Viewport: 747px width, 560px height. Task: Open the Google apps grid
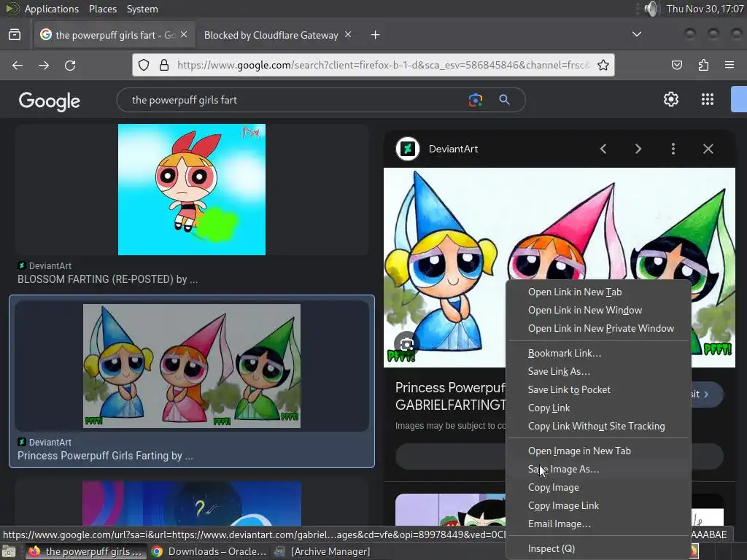tap(708, 99)
